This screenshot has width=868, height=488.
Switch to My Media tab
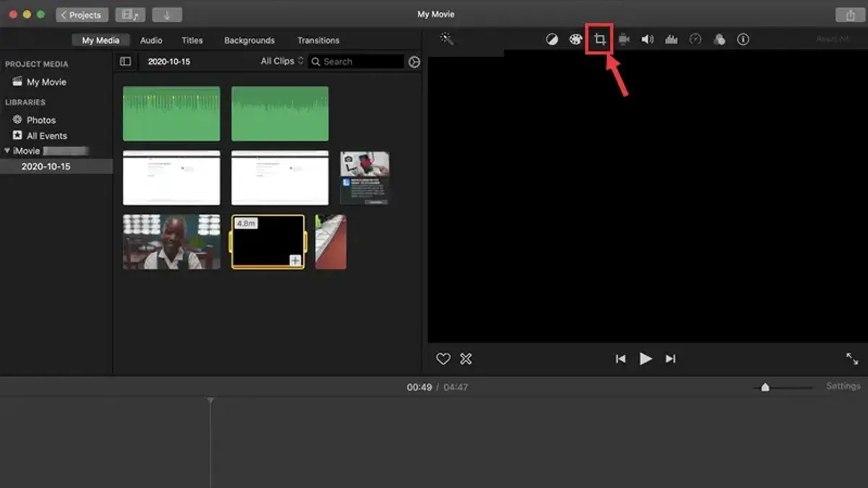tap(101, 40)
